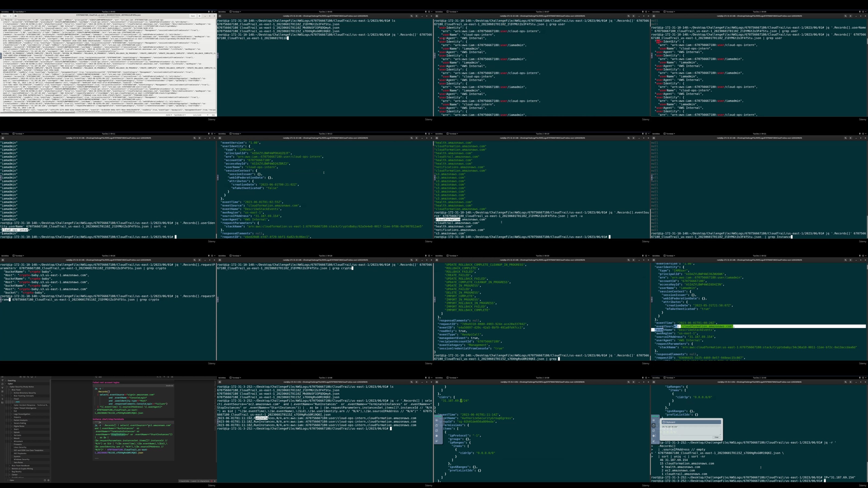
Task: Open the JSON language dropdown in editor status bar
Action: [168, 115]
